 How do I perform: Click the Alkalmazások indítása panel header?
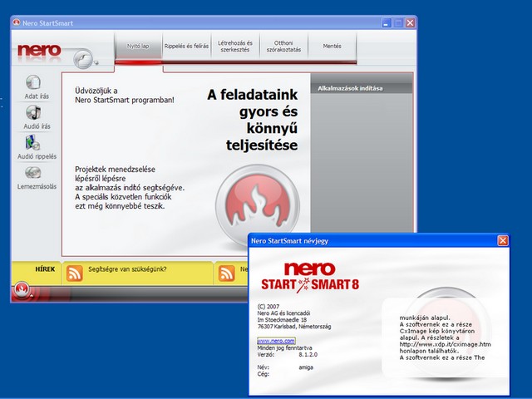click(x=362, y=88)
